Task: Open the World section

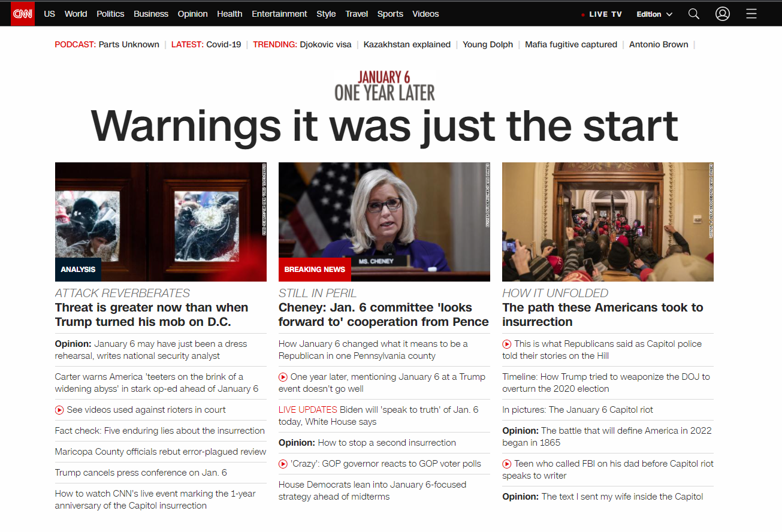Action: tap(76, 14)
